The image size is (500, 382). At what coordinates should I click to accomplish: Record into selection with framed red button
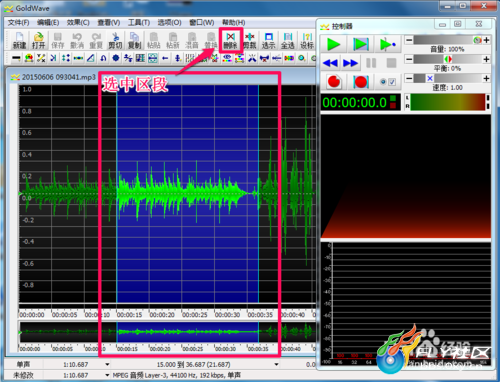pyautogui.click(x=360, y=82)
